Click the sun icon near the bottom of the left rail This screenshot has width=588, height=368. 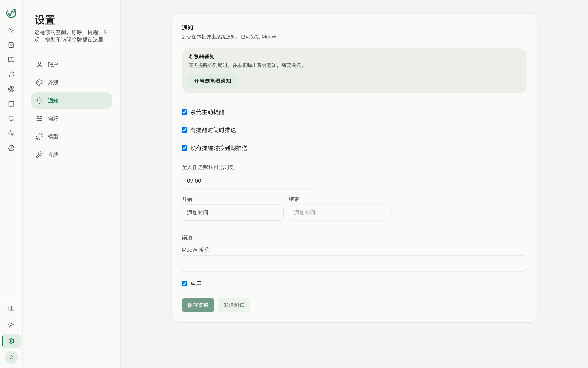(x=11, y=325)
